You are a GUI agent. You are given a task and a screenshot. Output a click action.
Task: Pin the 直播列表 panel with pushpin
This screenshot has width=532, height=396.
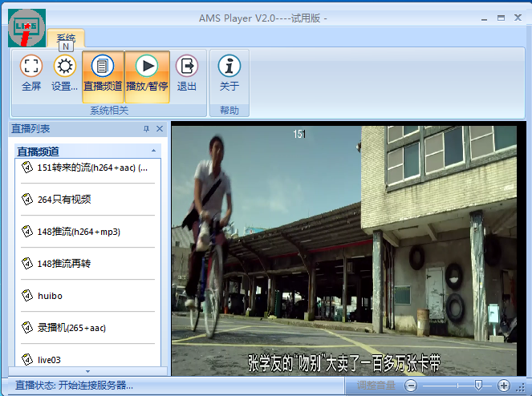[x=146, y=129]
